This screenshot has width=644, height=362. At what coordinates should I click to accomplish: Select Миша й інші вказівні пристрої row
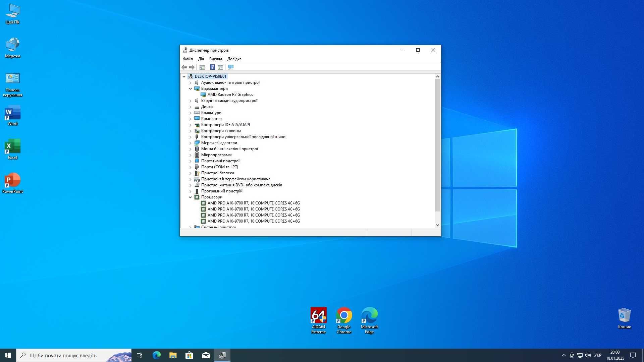pyautogui.click(x=229, y=149)
